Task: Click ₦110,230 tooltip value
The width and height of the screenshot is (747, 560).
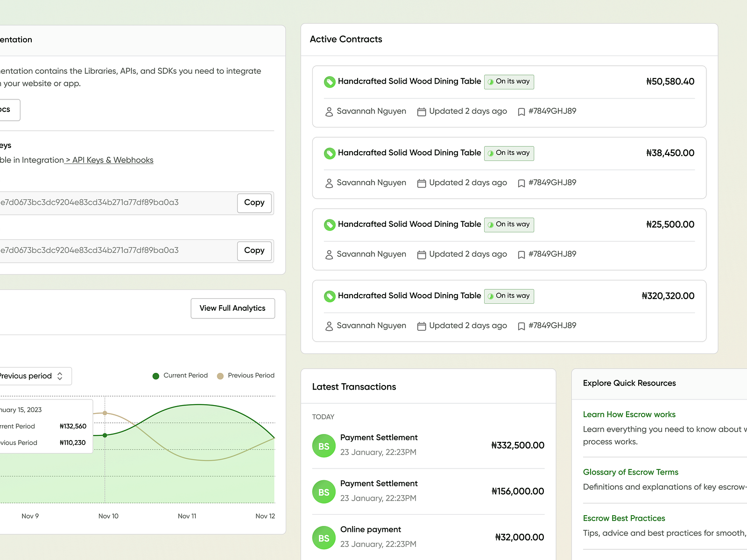Action: [x=72, y=443]
